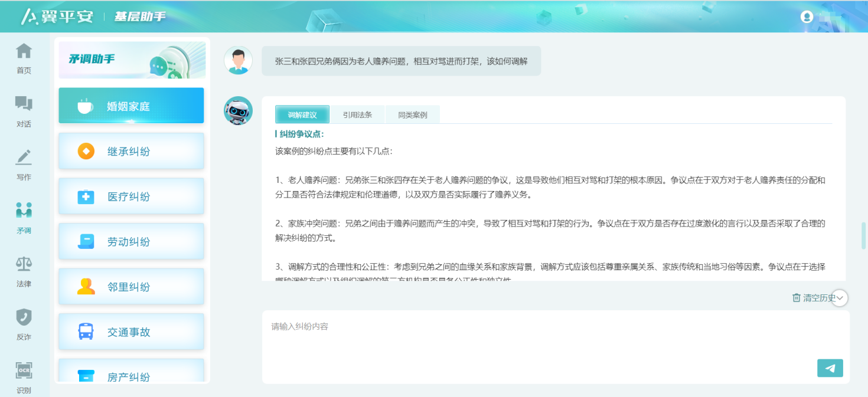Switch to the 引用法条 tab

[x=357, y=114]
